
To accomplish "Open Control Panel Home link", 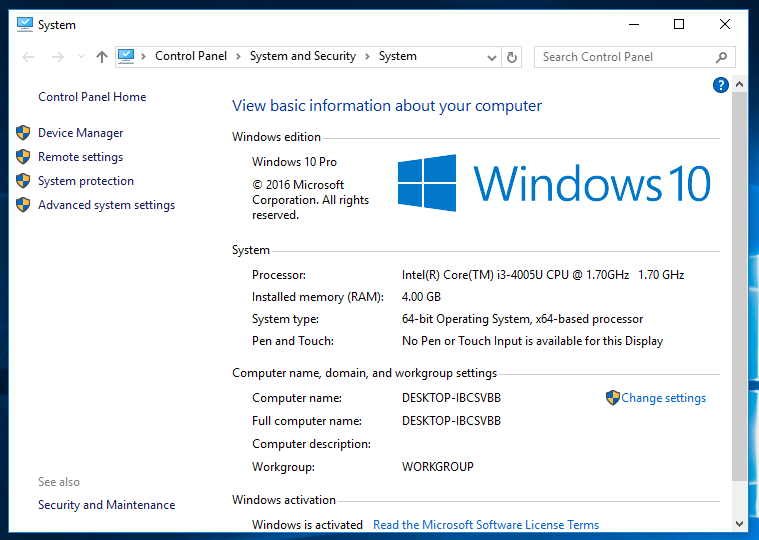I will 92,97.
